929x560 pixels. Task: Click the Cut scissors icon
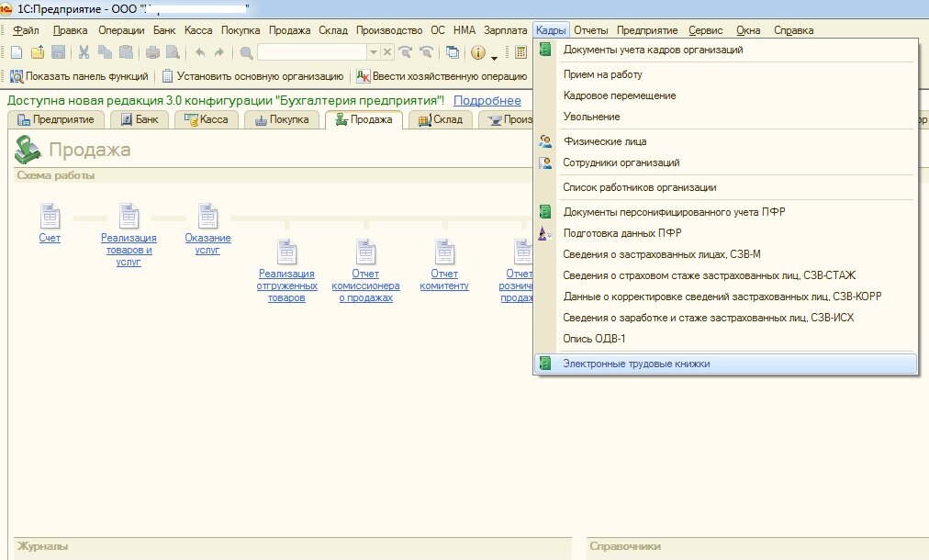tap(84, 52)
